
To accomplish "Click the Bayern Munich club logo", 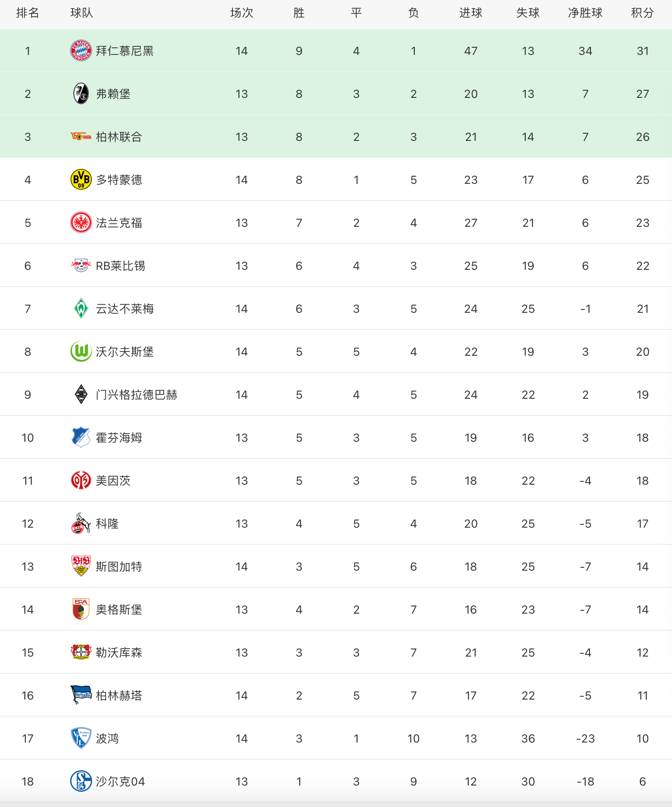I will coord(81,51).
